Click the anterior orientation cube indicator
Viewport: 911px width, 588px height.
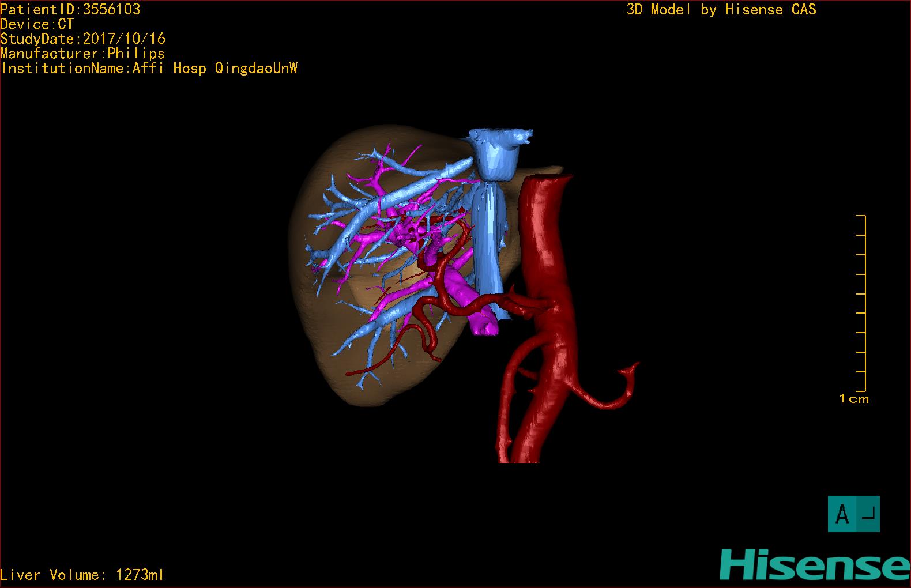click(853, 514)
